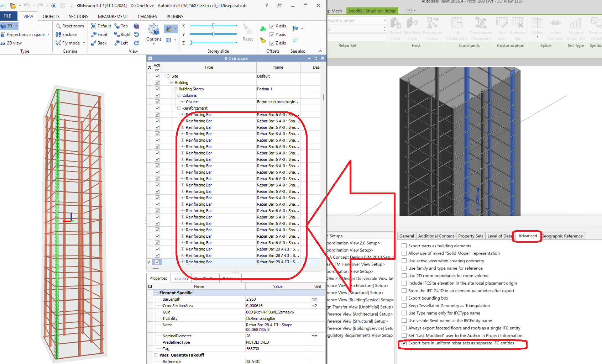Click the yellow broom Offsets icon
602x364 pixels.
pyautogui.click(x=263, y=40)
